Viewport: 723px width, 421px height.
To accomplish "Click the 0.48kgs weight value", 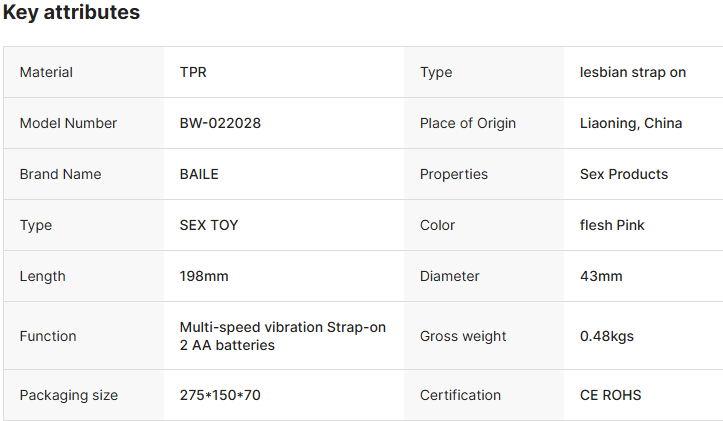I will pos(607,336).
